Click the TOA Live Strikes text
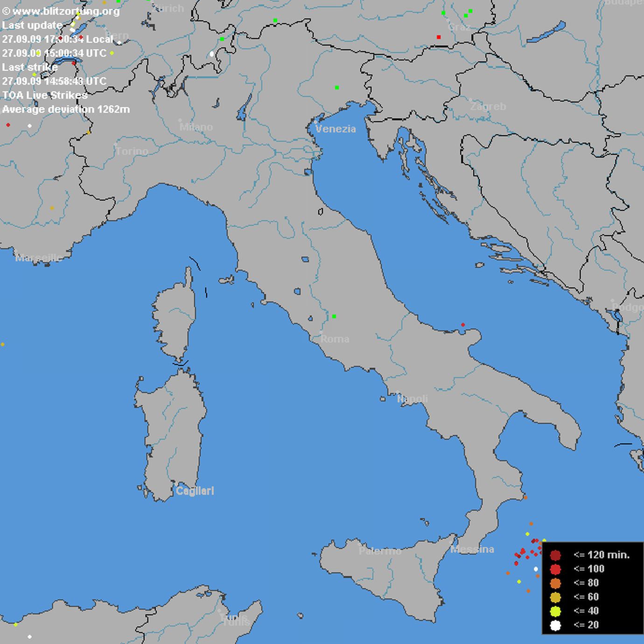 pos(45,95)
